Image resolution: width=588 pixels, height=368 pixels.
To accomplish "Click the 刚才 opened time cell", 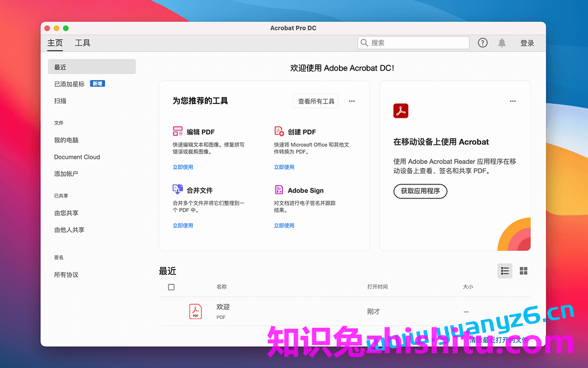I will (x=373, y=312).
